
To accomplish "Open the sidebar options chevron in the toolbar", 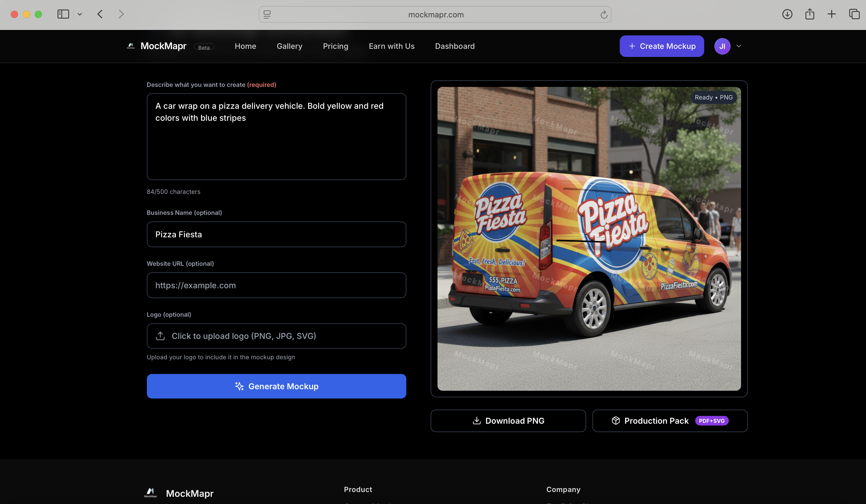I will [80, 14].
